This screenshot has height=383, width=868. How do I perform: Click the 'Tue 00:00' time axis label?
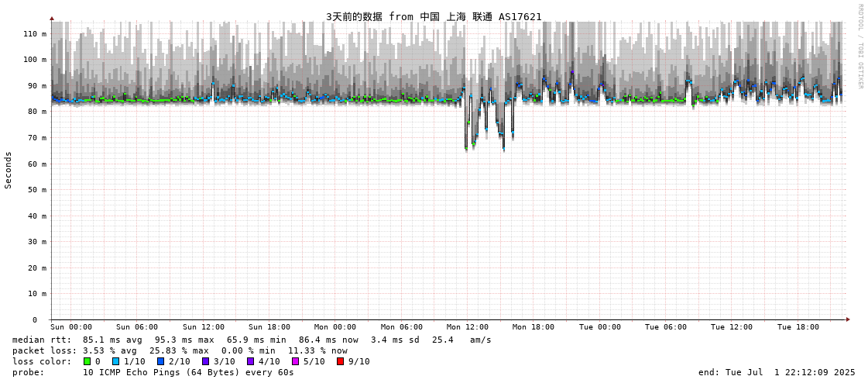[599, 327]
